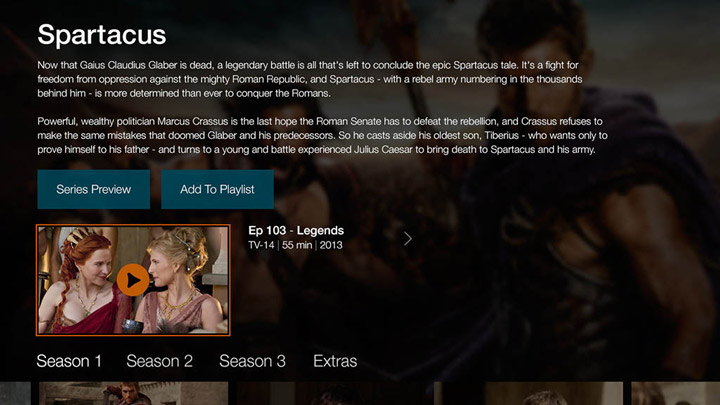This screenshot has height=405, width=720.
Task: Choose the bottom-row thumbnail with light-haired figure
Action: point(531,394)
